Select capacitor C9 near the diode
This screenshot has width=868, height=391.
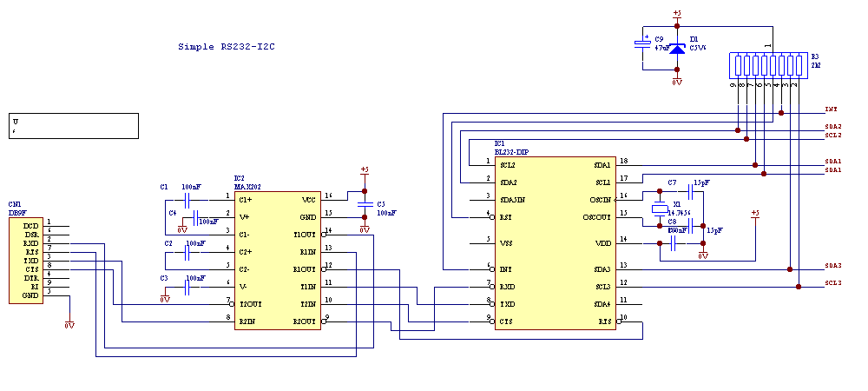(x=643, y=43)
